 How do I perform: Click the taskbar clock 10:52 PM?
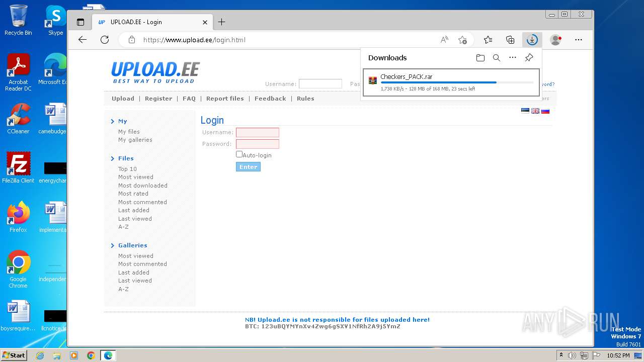618,355
